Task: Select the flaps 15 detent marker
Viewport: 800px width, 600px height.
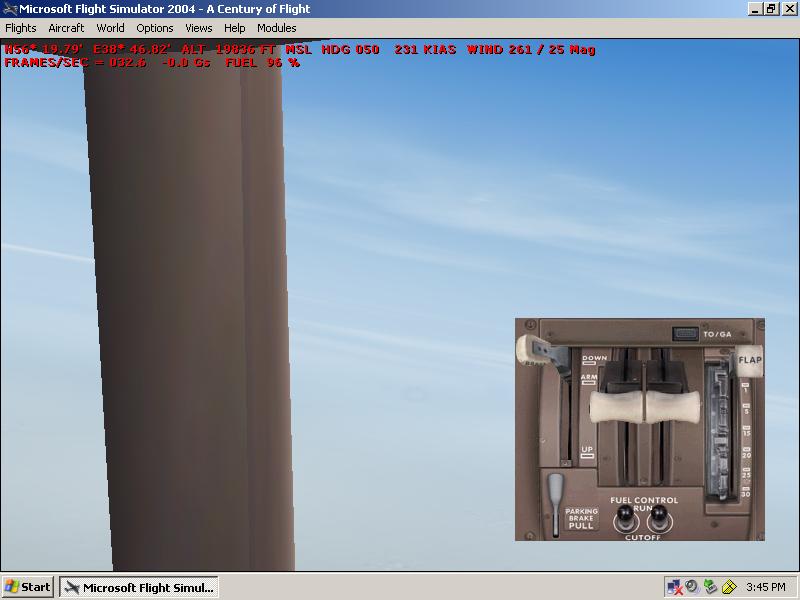Action: point(747,432)
